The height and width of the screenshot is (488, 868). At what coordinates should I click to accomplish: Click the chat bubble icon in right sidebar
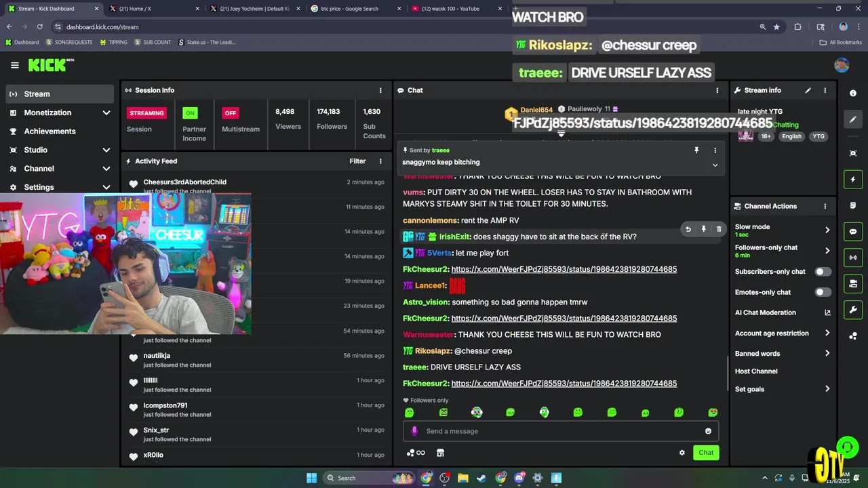point(853,232)
